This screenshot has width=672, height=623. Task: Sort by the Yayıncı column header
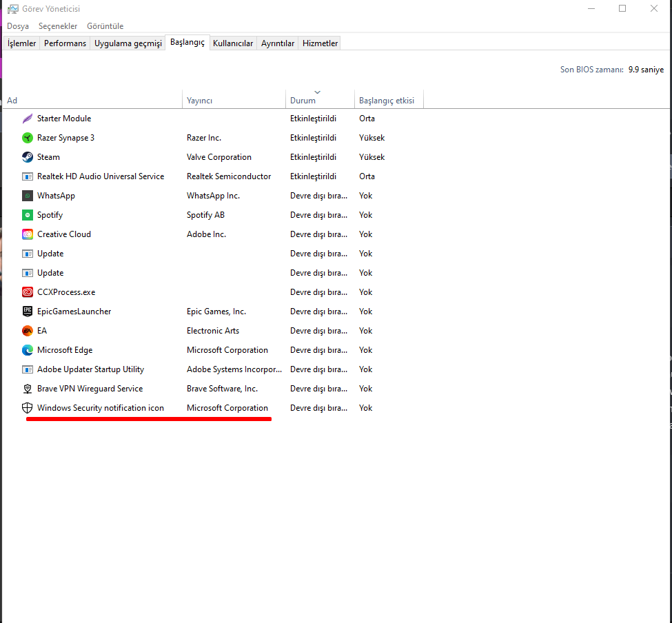[x=234, y=100]
